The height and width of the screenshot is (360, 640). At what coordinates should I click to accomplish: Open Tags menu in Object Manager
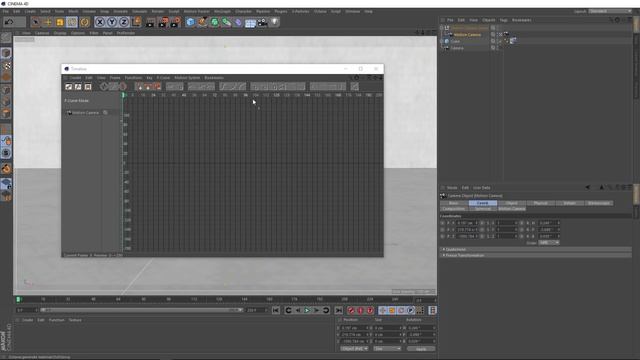(503, 20)
